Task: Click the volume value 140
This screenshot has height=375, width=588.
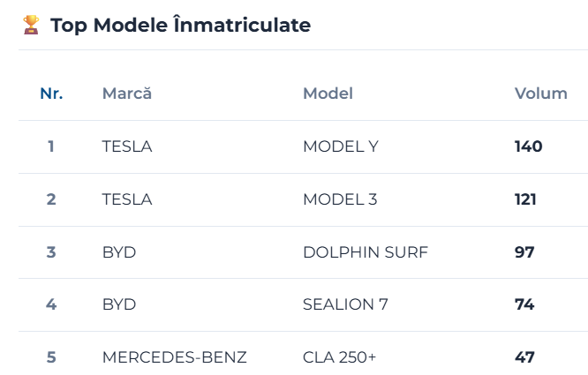Action: (528, 146)
